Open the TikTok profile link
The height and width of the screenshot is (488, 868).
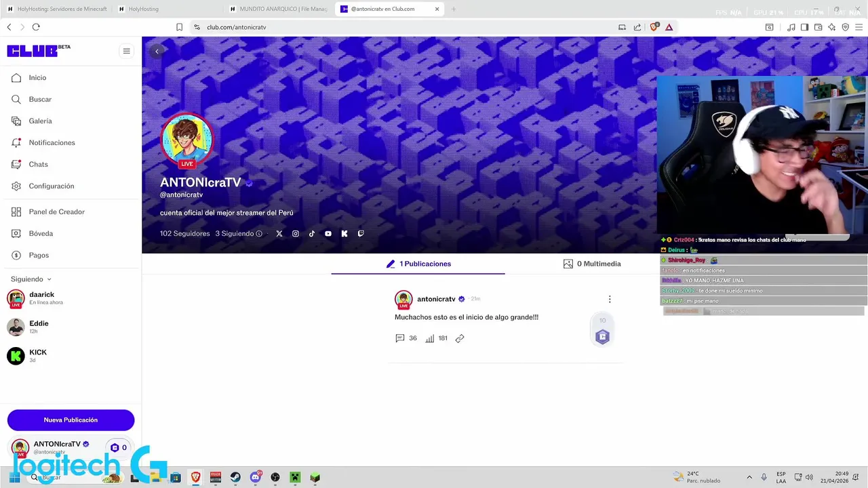[312, 234]
